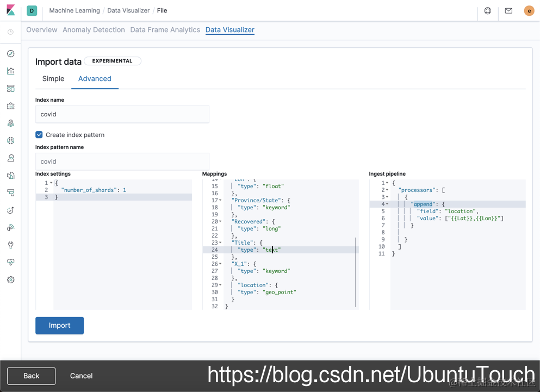Focus the Index name input field
540x392 pixels.
122,114
